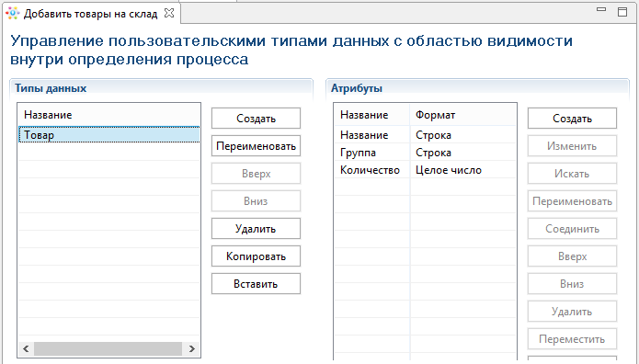Click "Удалить" in the Типы данных section
Screen dimensions: 639x364
click(256, 229)
